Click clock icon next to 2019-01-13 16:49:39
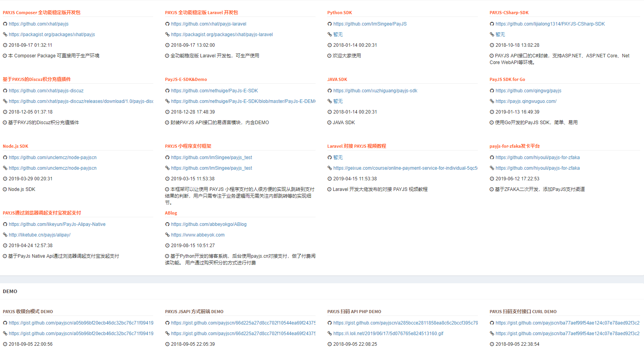 pos(492,112)
